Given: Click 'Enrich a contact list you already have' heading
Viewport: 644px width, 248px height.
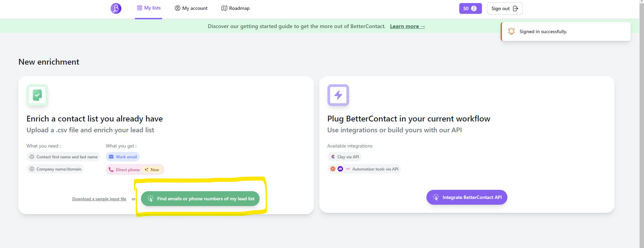Looking at the screenshot, I should pos(95,119).
